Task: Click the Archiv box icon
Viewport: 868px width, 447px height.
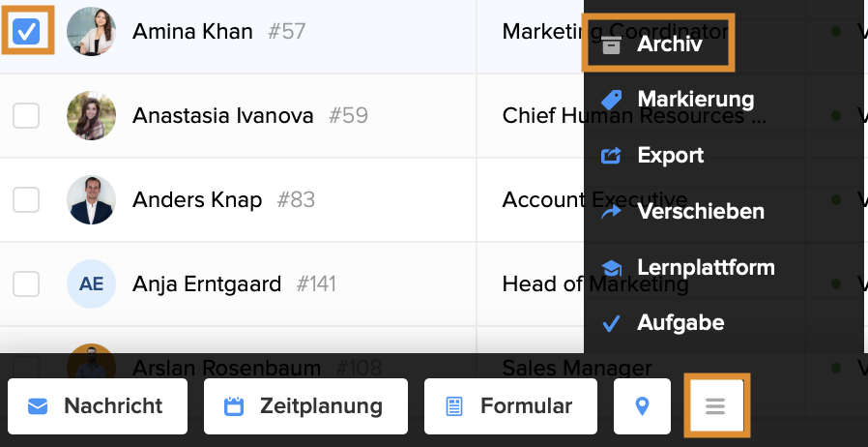Action: (x=611, y=45)
